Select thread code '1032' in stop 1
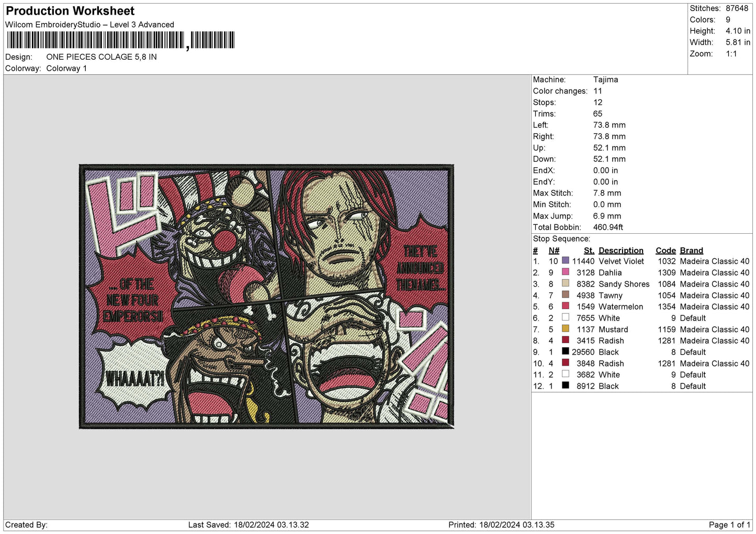 pos(667,261)
